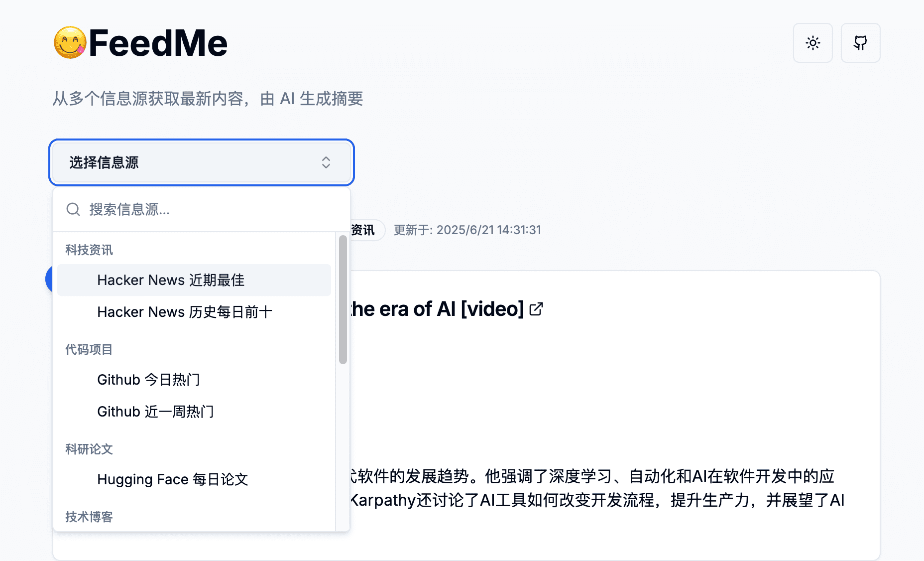Click the search magnifier icon in dropdown
The width and height of the screenshot is (924, 561).
pos(73,209)
